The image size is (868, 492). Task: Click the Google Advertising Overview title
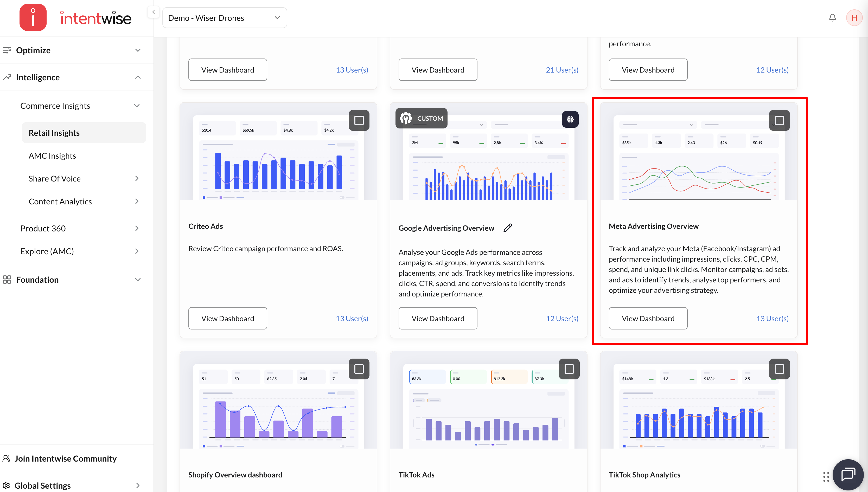(446, 228)
